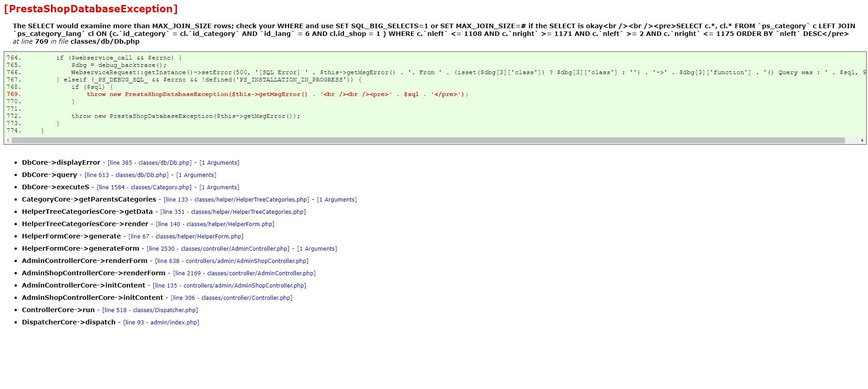Open link 'line 518 - classes/Dispatcher.php'
This screenshot has width=868, height=389.
pos(150,310)
